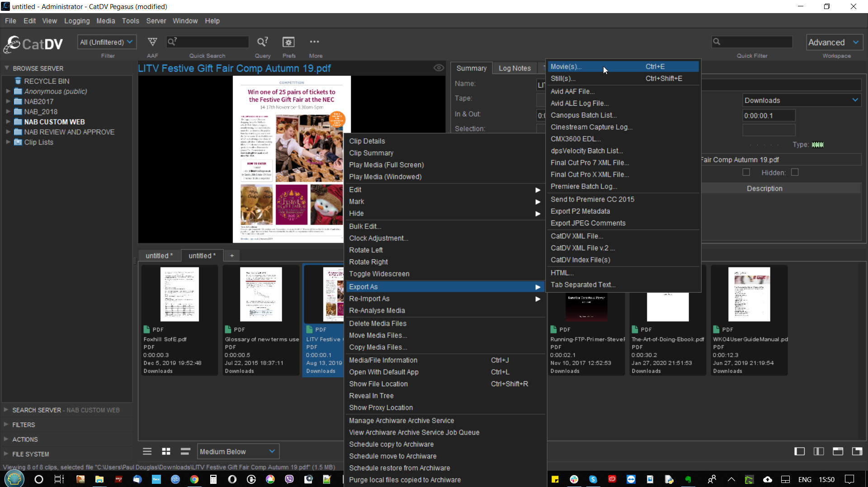Open Windows notification center icon
Image resolution: width=868 pixels, height=487 pixels.
(849, 479)
